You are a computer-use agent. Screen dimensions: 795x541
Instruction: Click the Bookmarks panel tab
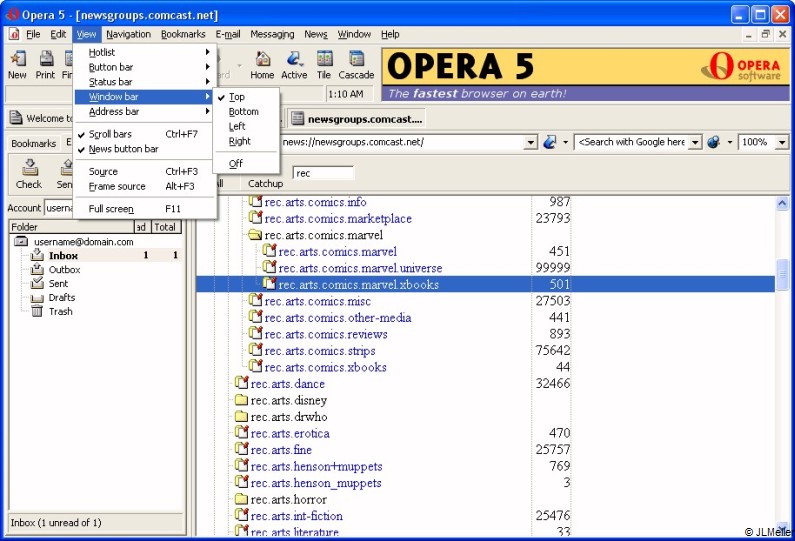(x=33, y=143)
